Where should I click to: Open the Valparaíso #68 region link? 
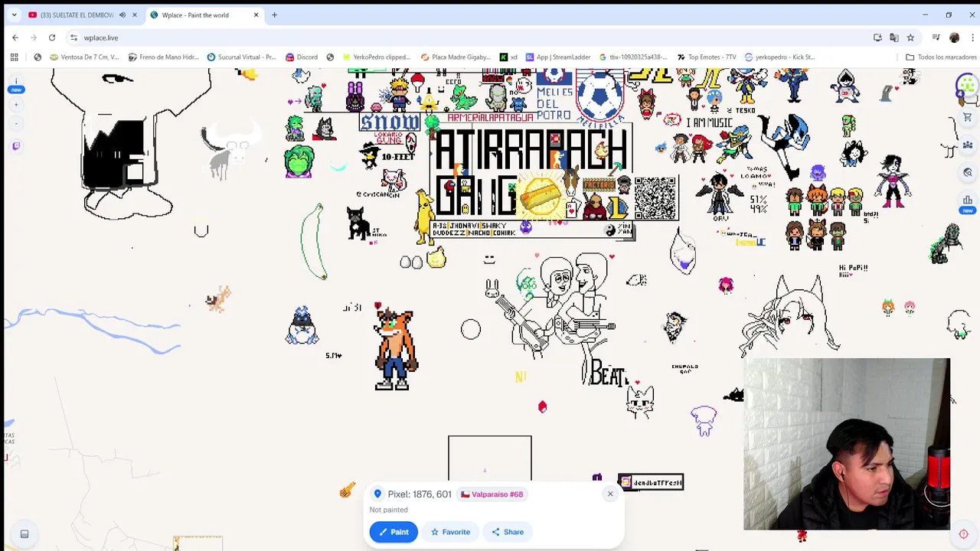pyautogui.click(x=492, y=494)
